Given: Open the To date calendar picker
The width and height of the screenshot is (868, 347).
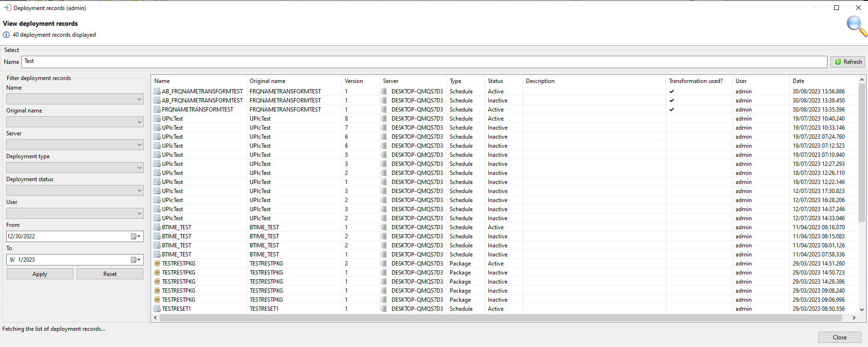Looking at the screenshot, I should 136,260.
